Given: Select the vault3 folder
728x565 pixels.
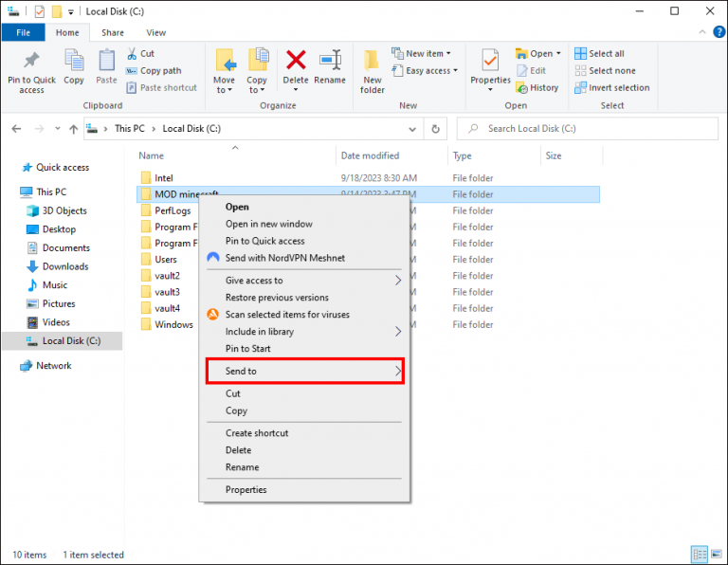Looking at the screenshot, I should pos(161,292).
